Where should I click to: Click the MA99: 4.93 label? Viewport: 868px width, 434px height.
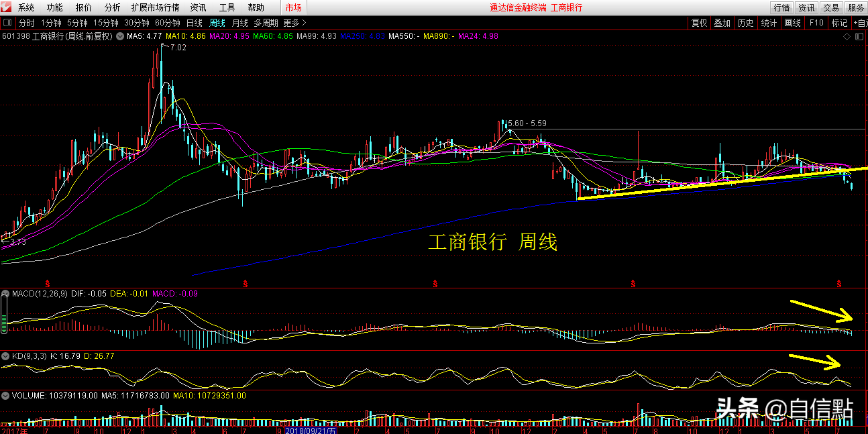tap(317, 36)
